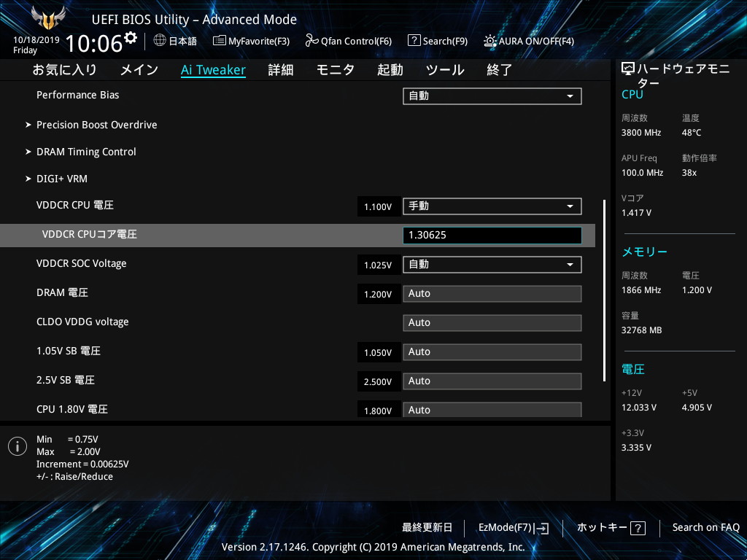Click the 4.905 V reading
Screen dimensions: 747x560
697,408
